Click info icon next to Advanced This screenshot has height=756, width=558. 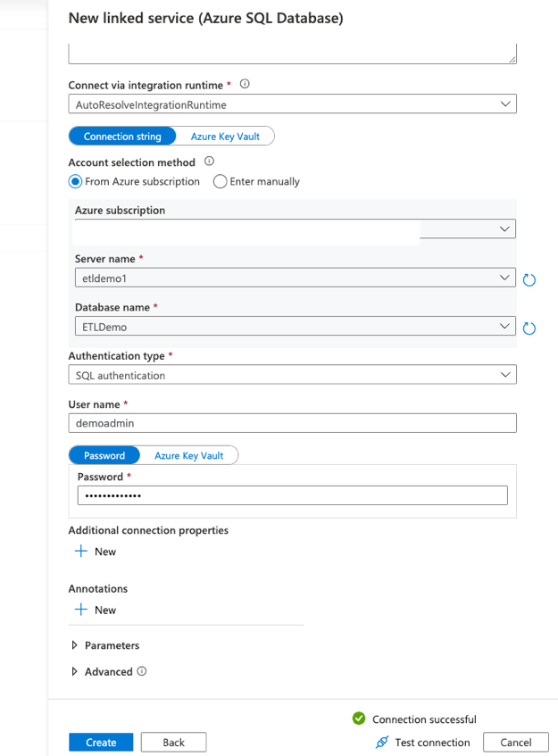pyautogui.click(x=142, y=672)
